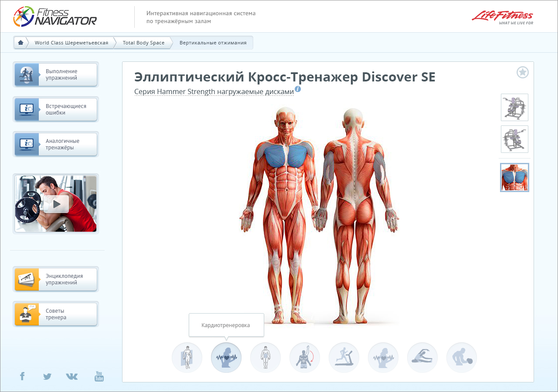Viewport: 558px width, 392px height.
Task: Click the body silhouette with panel icon
Action: 187,358
